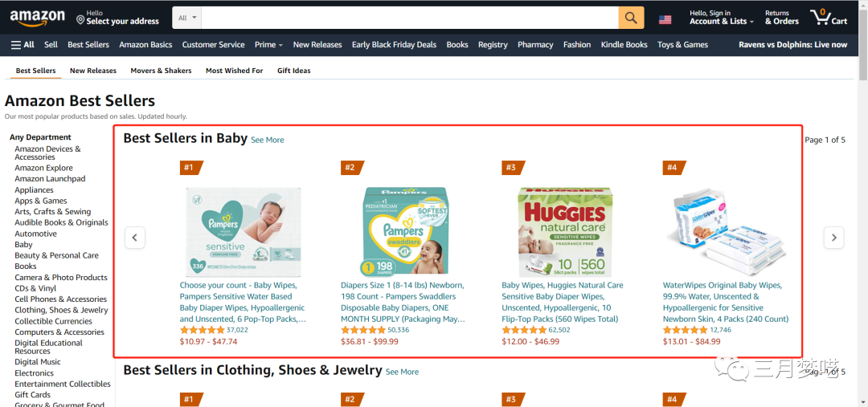
Task: Click See More next to Baby
Action: [267, 140]
